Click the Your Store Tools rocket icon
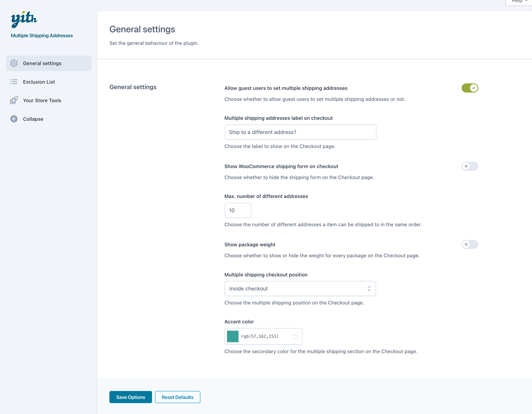Screen dimensions: 532x414 pos(14,100)
